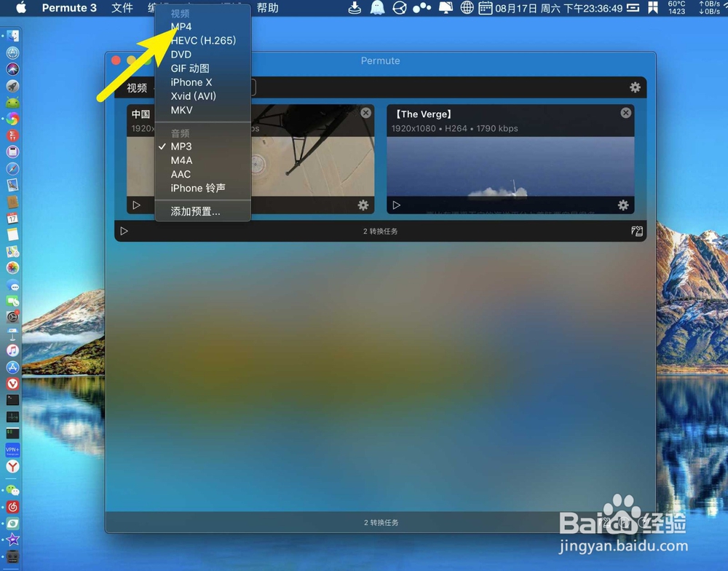The width and height of the screenshot is (728, 571).
Task: Open Terminal in dock
Action: tap(12, 400)
